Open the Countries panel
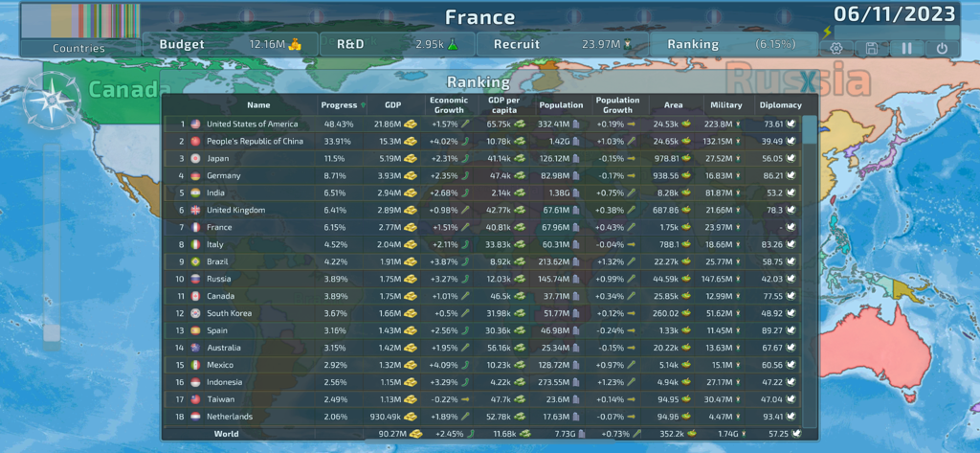Screen dimensions: 980x453 coord(78,48)
